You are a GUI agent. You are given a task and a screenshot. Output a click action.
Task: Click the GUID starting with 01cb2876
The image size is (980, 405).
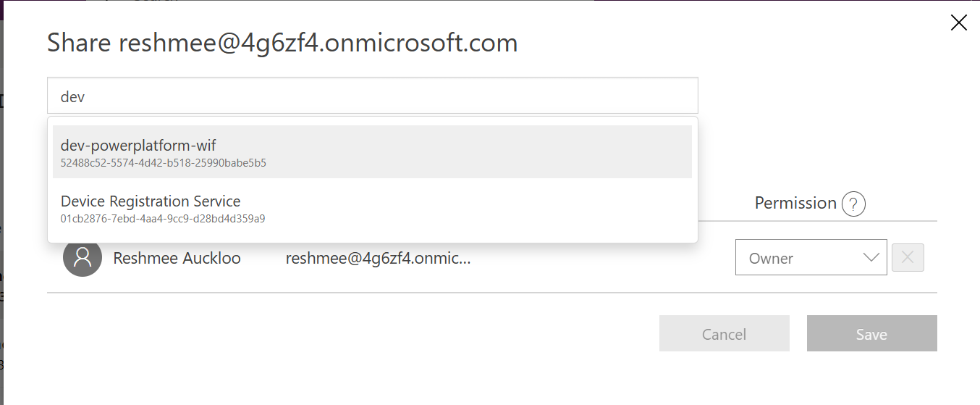163,218
